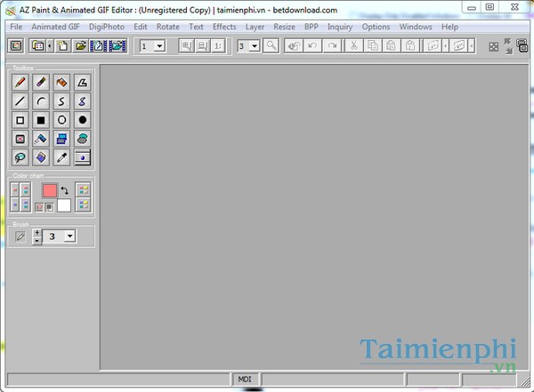Select the spray can tool
Image resolution: width=534 pixels, height=392 pixels.
[x=41, y=139]
